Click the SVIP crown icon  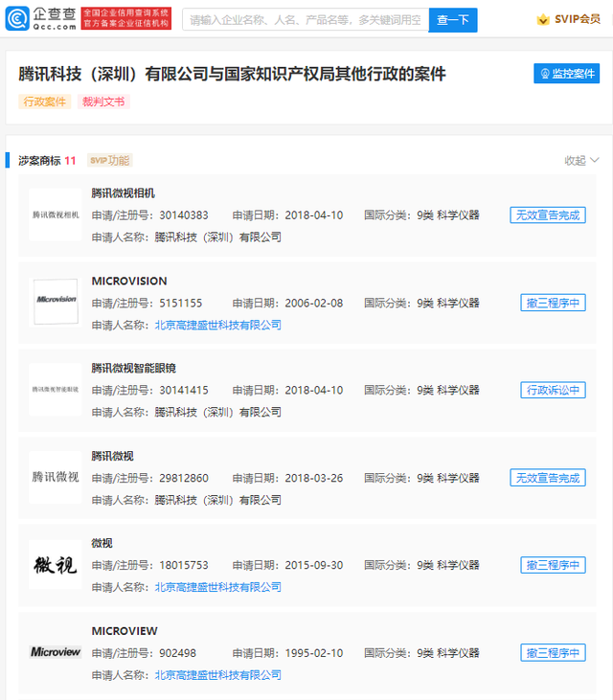tap(543, 19)
